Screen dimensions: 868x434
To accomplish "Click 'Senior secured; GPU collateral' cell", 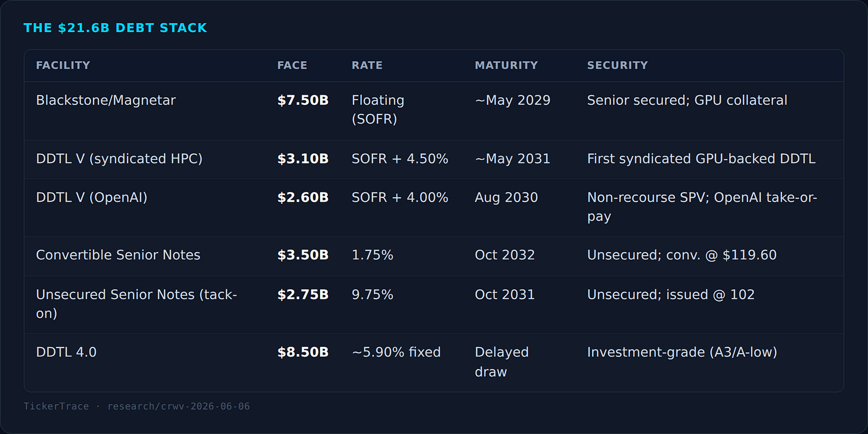I will (x=687, y=100).
